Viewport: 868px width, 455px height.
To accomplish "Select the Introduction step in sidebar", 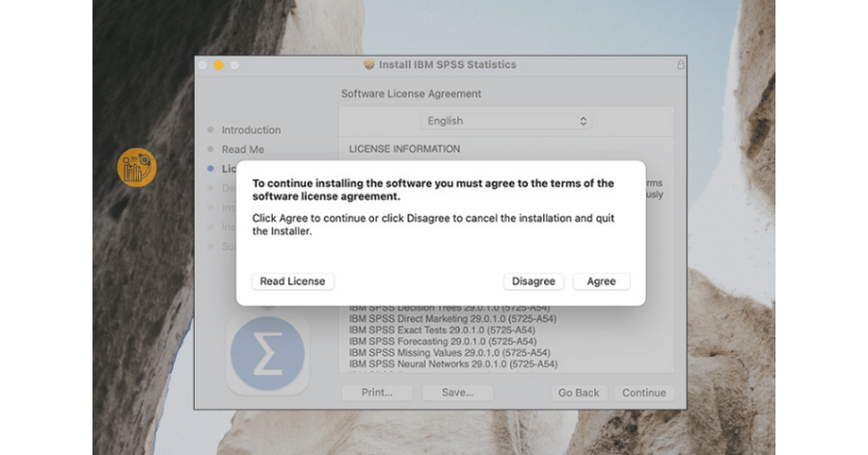I will pyautogui.click(x=251, y=130).
